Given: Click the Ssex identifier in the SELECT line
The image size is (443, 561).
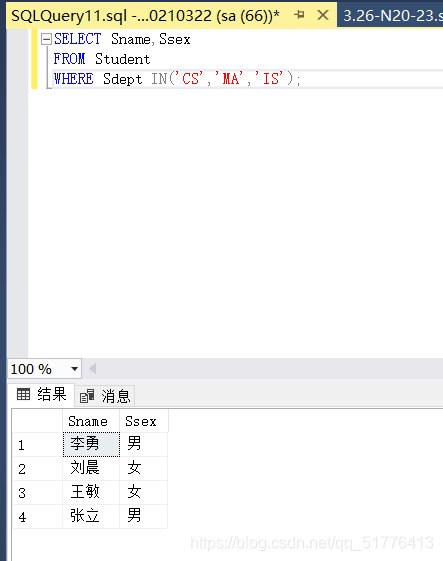Looking at the screenshot, I should tap(175, 39).
